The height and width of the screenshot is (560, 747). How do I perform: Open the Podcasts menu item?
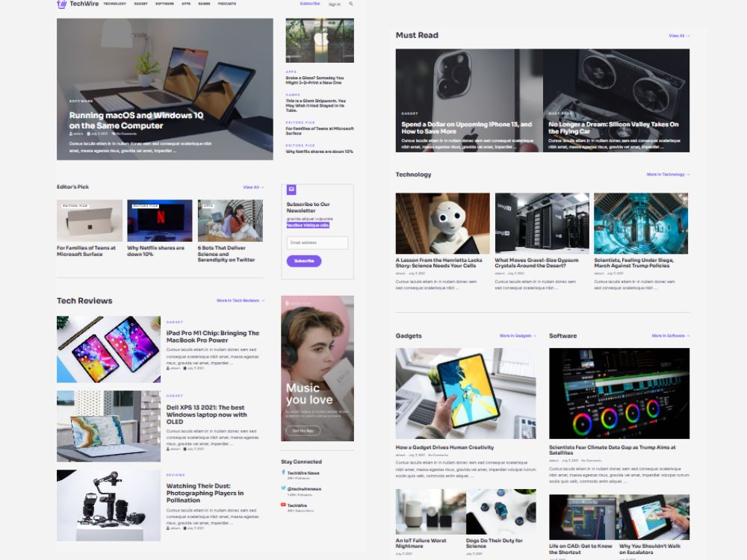tap(227, 4)
